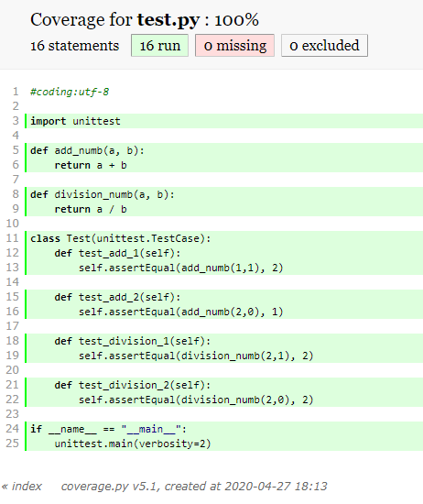Click the '#coding:utf-8' comment line
423x504 pixels.
pyautogui.click(x=70, y=92)
